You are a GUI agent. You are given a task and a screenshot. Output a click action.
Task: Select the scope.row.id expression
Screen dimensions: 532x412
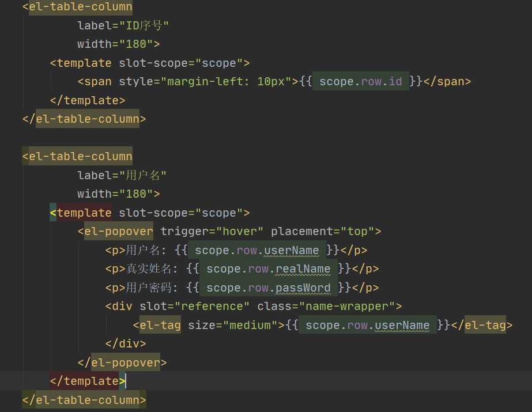(360, 81)
